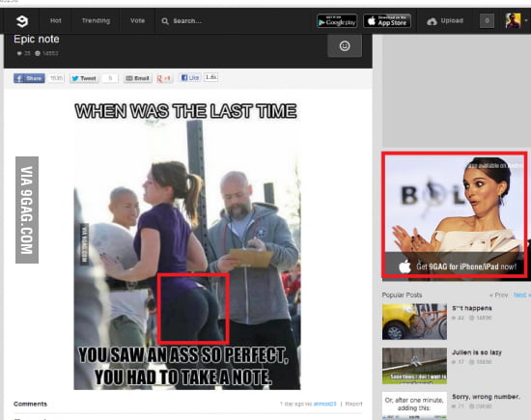
Task: Click the heart likes count icon
Action: (19, 53)
